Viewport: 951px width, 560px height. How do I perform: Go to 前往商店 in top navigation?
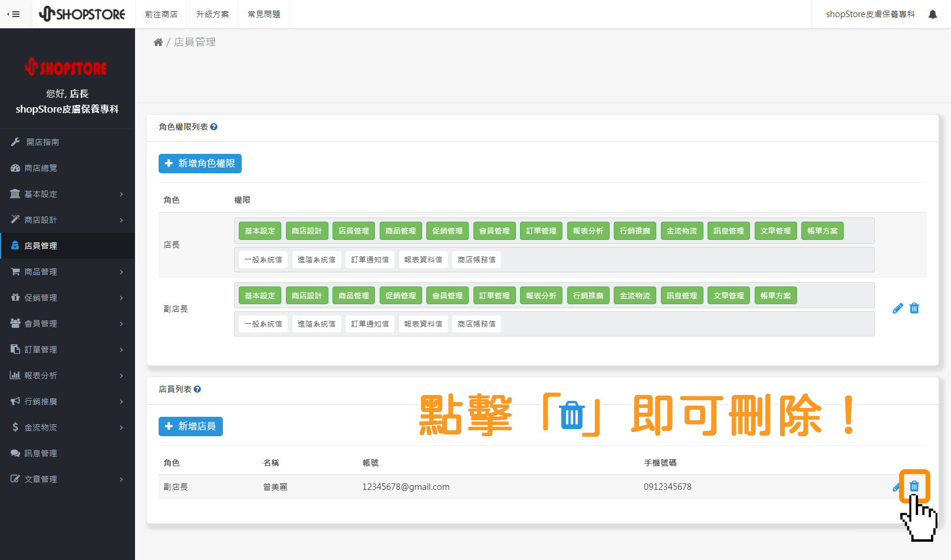(x=161, y=14)
